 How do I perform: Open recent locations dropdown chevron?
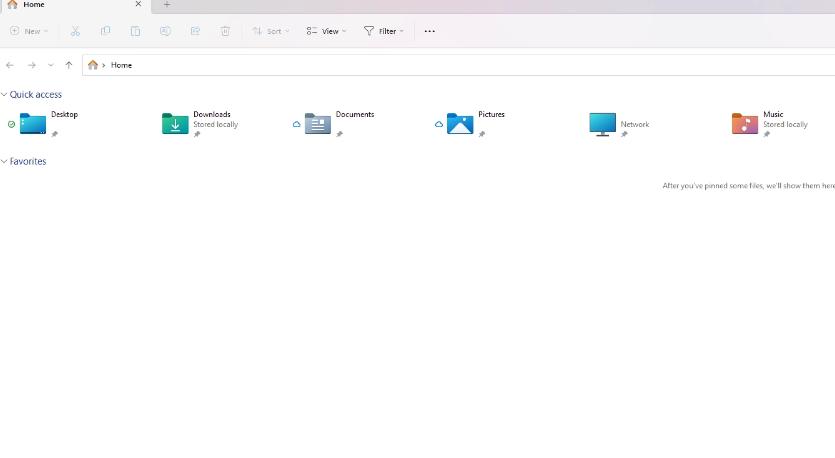point(51,65)
